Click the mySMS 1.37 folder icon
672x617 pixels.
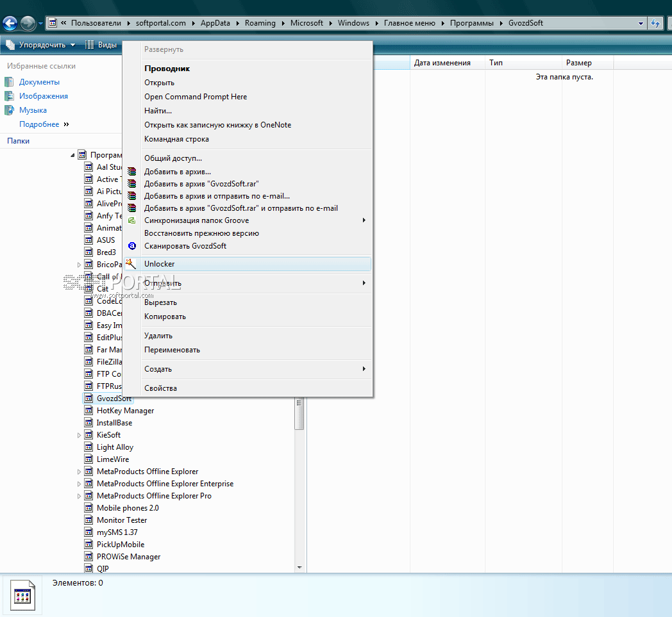88,532
